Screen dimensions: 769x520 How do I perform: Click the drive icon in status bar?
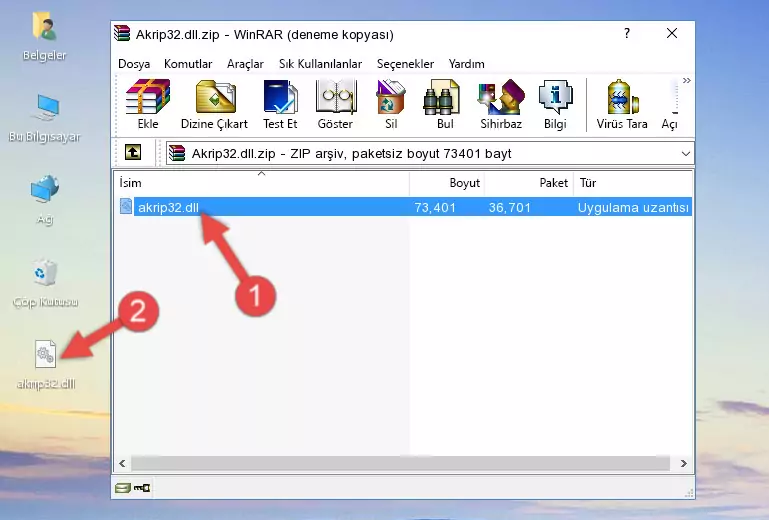pyautogui.click(x=123, y=488)
